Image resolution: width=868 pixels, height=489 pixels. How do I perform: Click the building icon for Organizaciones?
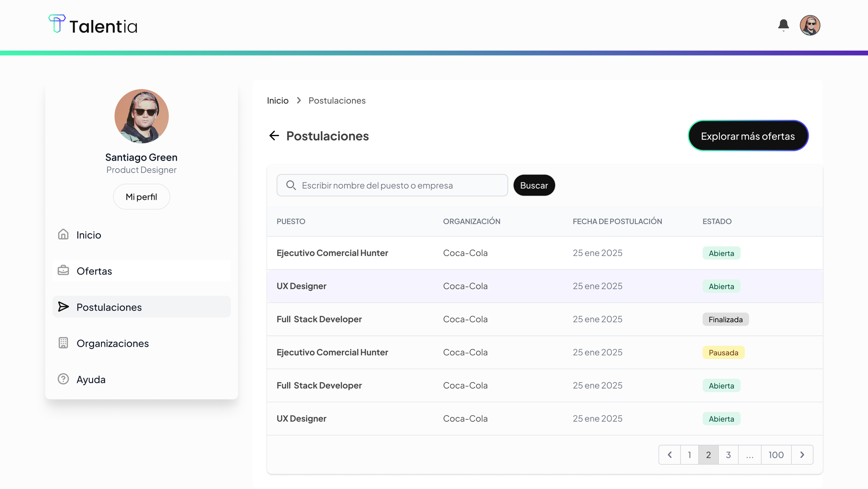point(63,343)
